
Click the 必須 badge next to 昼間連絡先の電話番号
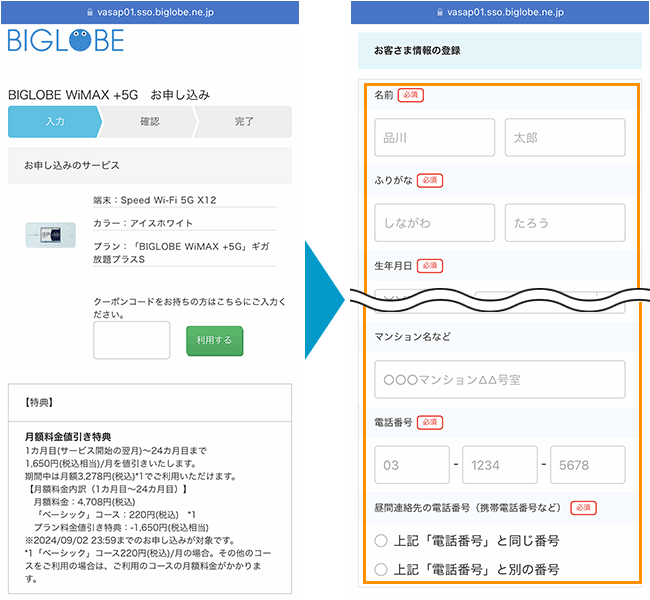[583, 508]
